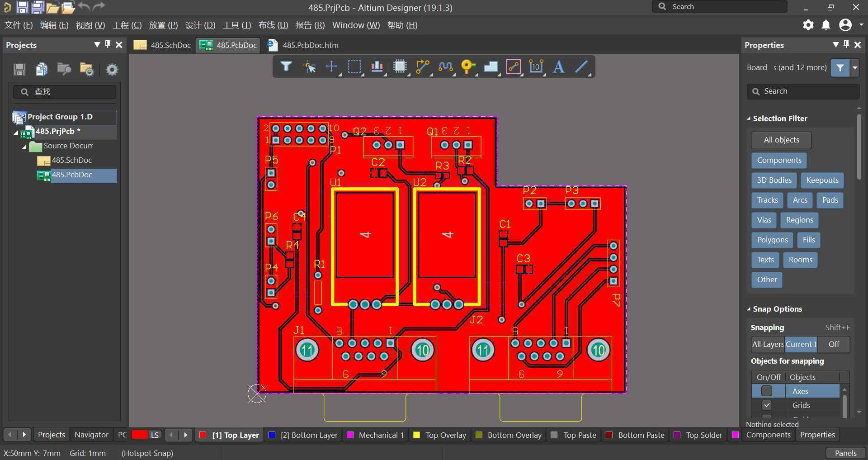Toggle 3D Bodies selection filter
Screen dimensions: 868x460
tap(774, 180)
